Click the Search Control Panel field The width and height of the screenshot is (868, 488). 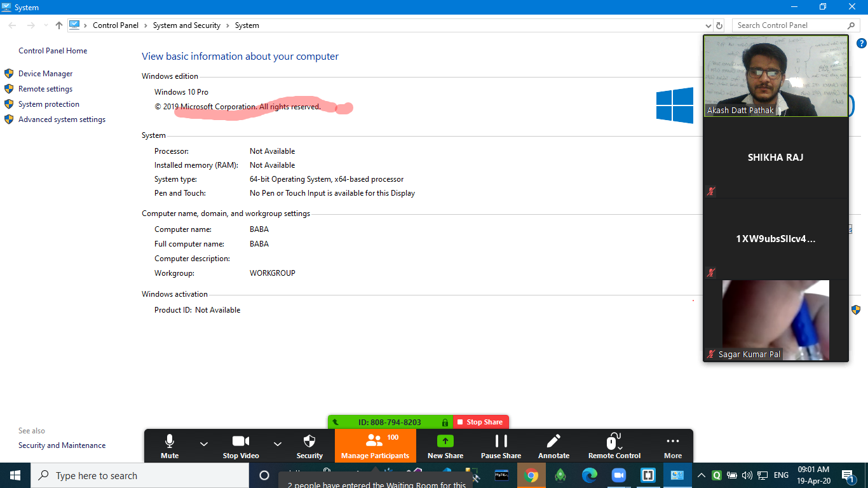pyautogui.click(x=788, y=25)
